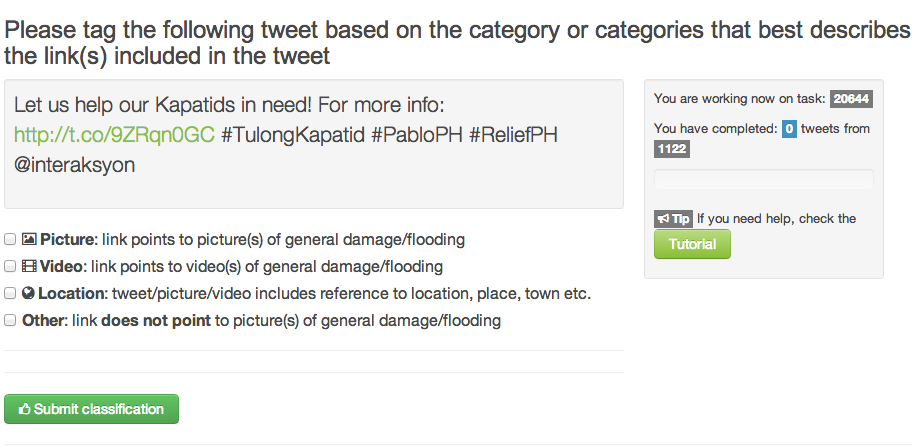Click the #ReliefPH hashtag
This screenshot has height=447, width=912.
(513, 135)
